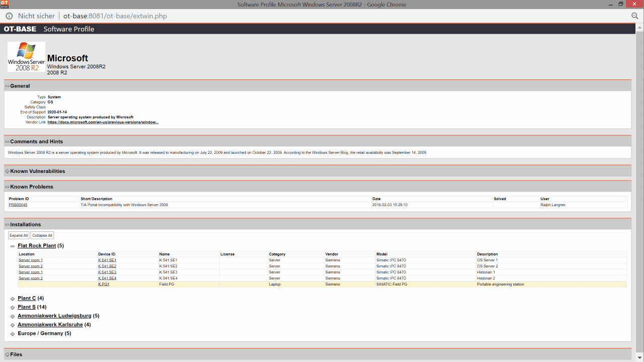Expand the Plant C group
The height and width of the screenshot is (362, 644).
[13, 299]
